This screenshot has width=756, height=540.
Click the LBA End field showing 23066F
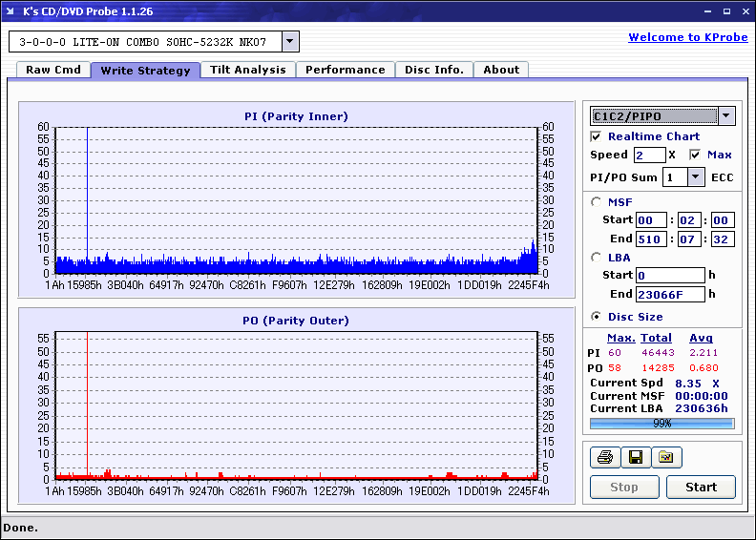pos(670,294)
